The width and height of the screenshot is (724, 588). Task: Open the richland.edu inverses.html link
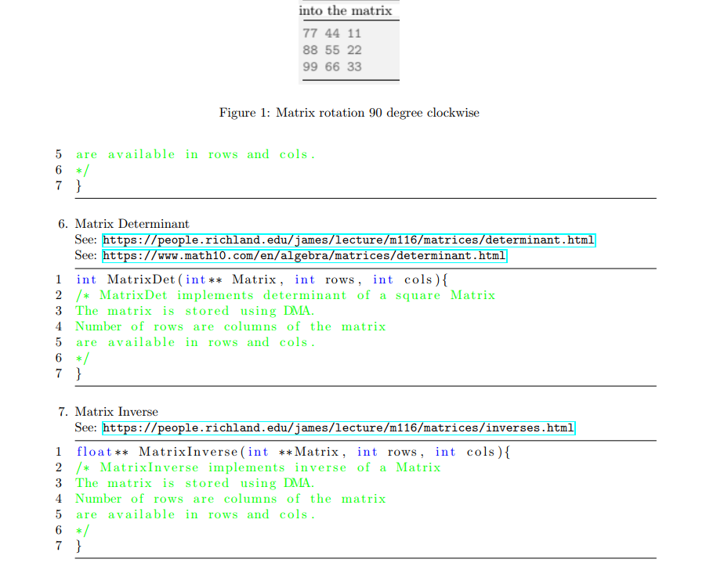click(339, 428)
